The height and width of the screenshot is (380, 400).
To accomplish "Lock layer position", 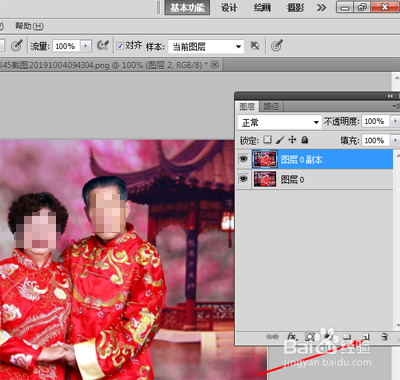I will pos(292,140).
